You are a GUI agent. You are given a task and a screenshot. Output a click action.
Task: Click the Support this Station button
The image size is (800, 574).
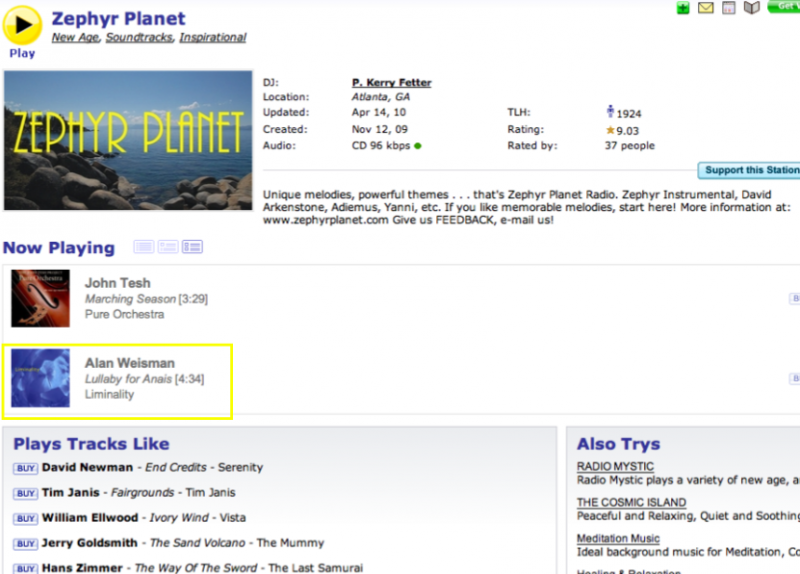coord(750,171)
